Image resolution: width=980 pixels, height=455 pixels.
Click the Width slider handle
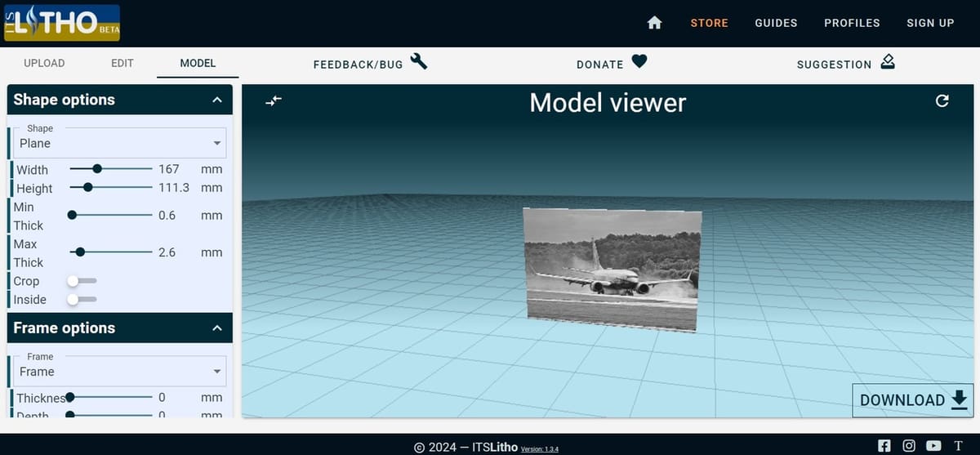(x=97, y=169)
